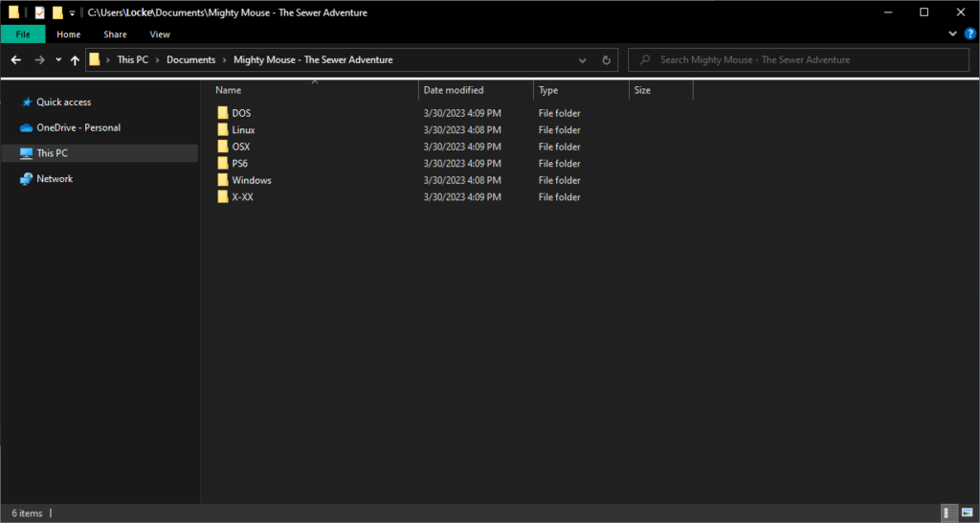Select the Linux folder icon
Image resolution: width=980 pixels, height=523 pixels.
222,130
